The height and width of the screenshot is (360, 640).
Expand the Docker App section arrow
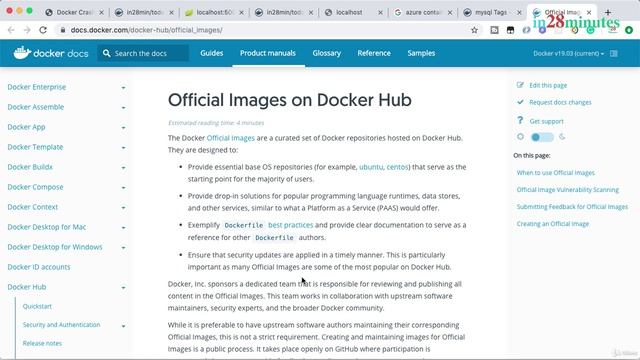(x=123, y=127)
